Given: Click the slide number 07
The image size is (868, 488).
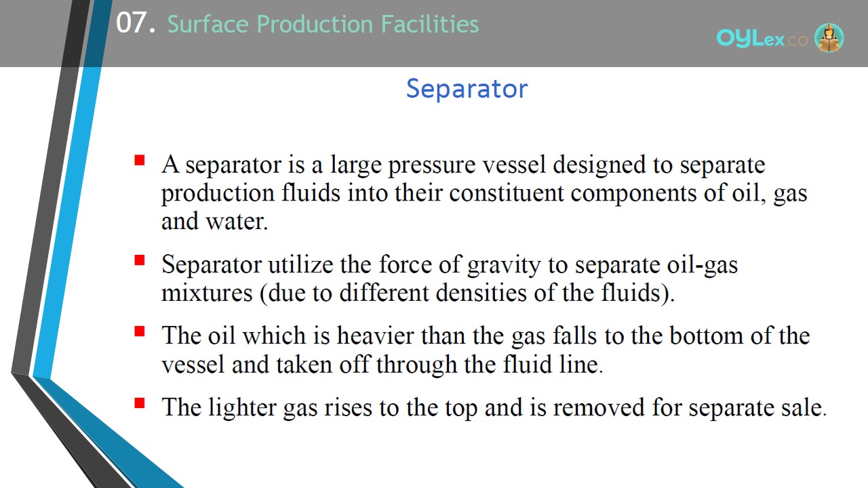Looking at the screenshot, I should (x=136, y=24).
